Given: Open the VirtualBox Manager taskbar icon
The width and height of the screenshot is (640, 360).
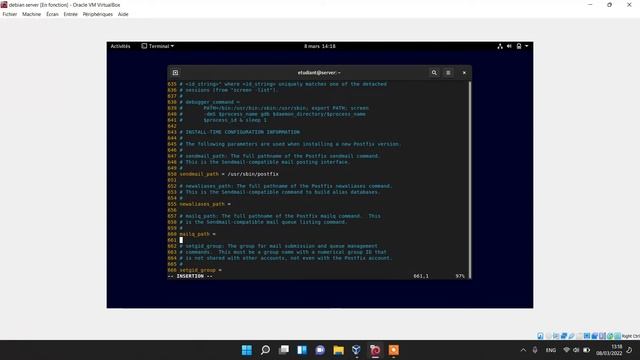Looking at the screenshot, I should (x=356, y=350).
